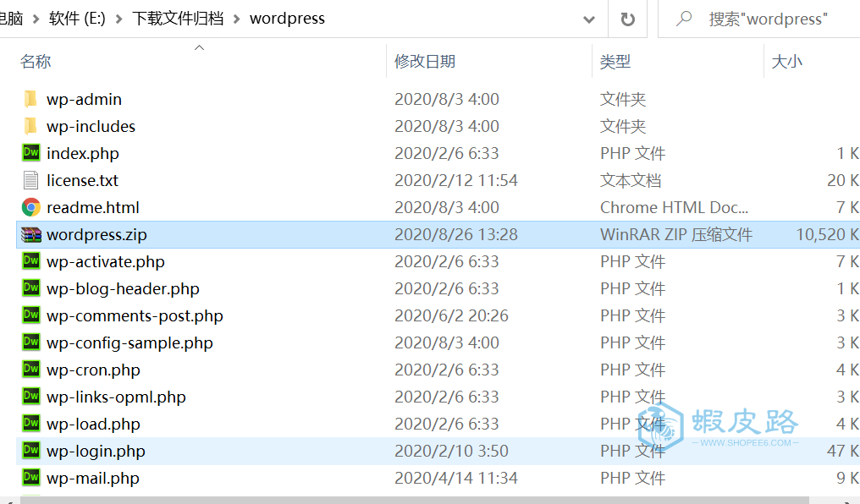The height and width of the screenshot is (504, 860).
Task: Select the wp-mail.php file name
Action: 93,479
